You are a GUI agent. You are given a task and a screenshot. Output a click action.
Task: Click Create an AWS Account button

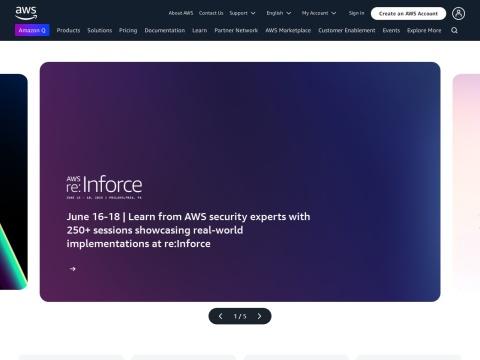408,14
